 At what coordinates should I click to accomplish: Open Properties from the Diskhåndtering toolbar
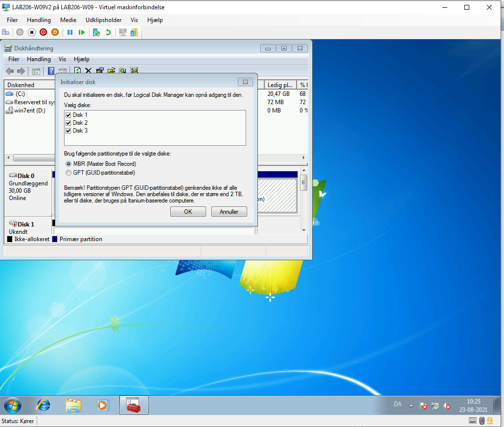(x=100, y=70)
